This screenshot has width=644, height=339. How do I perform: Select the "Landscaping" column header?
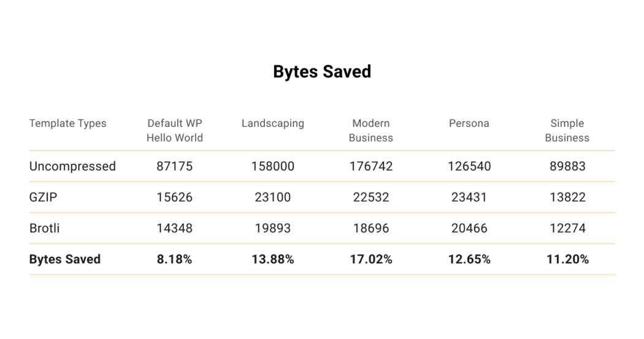click(273, 123)
